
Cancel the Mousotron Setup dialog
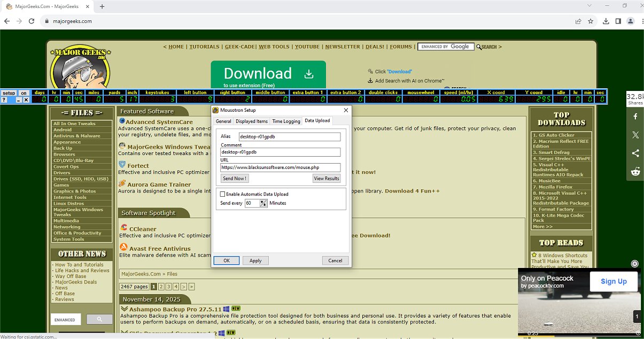pyautogui.click(x=335, y=260)
